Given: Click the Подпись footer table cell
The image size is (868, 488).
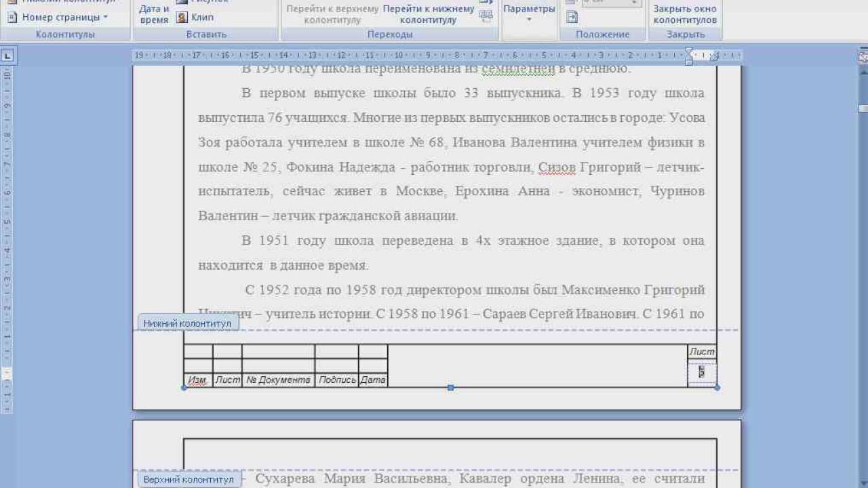Looking at the screenshot, I should (x=337, y=380).
